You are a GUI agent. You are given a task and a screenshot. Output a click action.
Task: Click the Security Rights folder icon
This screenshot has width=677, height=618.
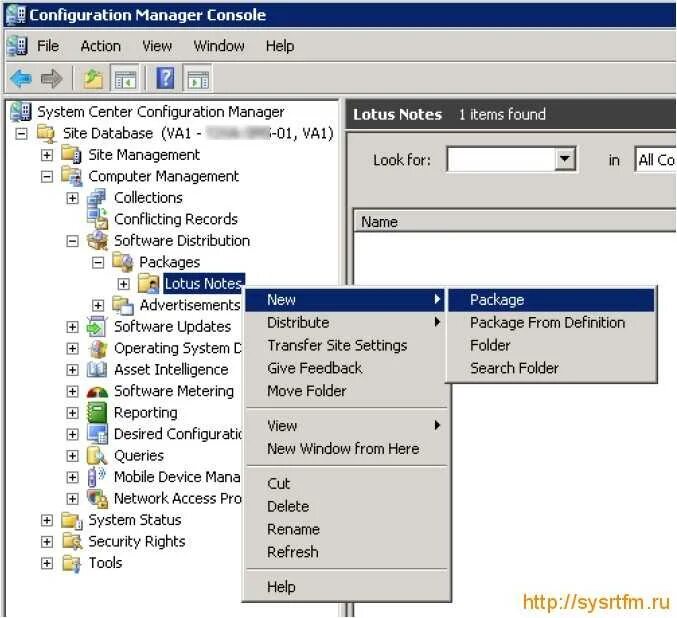pyautogui.click(x=72, y=542)
